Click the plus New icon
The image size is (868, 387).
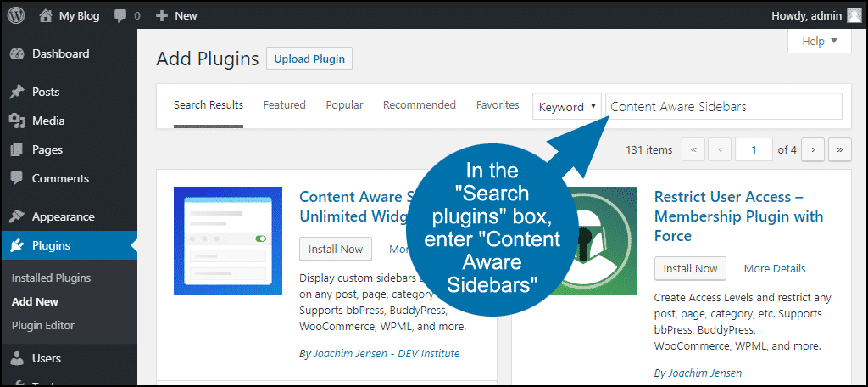pos(161,16)
